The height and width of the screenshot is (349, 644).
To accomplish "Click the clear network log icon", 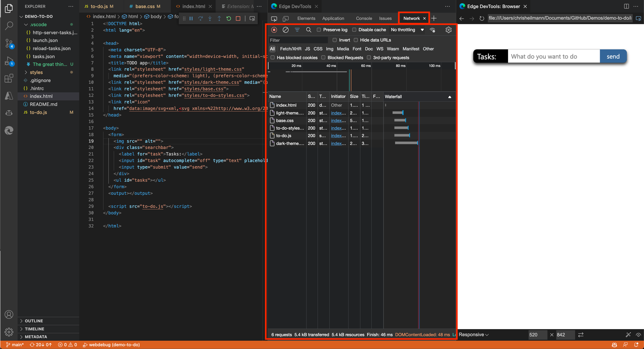I will pos(285,30).
